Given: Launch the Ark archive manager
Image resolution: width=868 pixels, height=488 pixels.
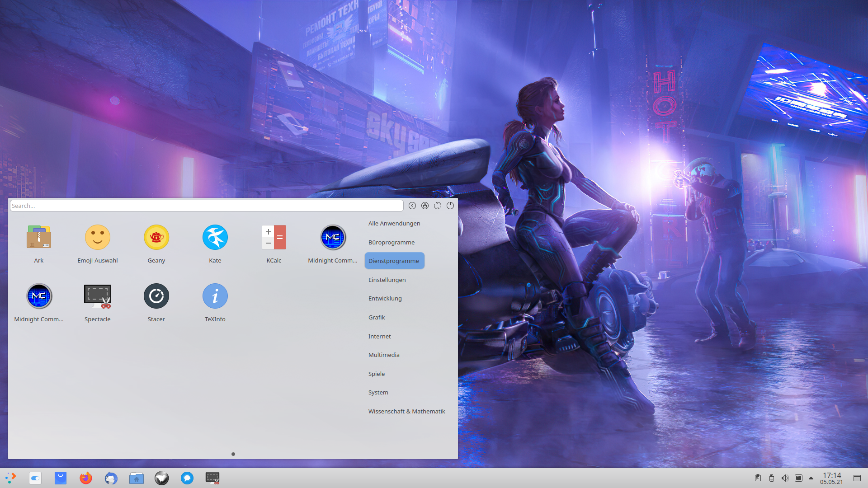Looking at the screenshot, I should point(39,244).
